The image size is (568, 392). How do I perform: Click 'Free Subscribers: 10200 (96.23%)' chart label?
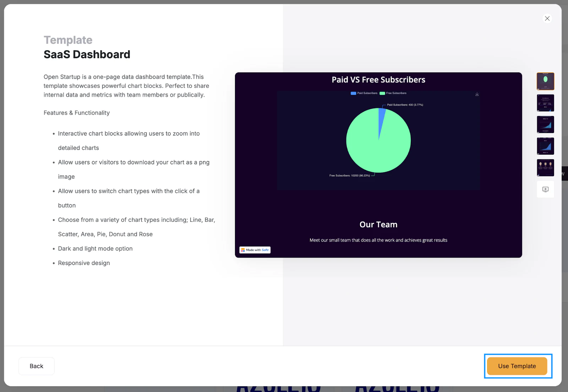click(x=350, y=176)
